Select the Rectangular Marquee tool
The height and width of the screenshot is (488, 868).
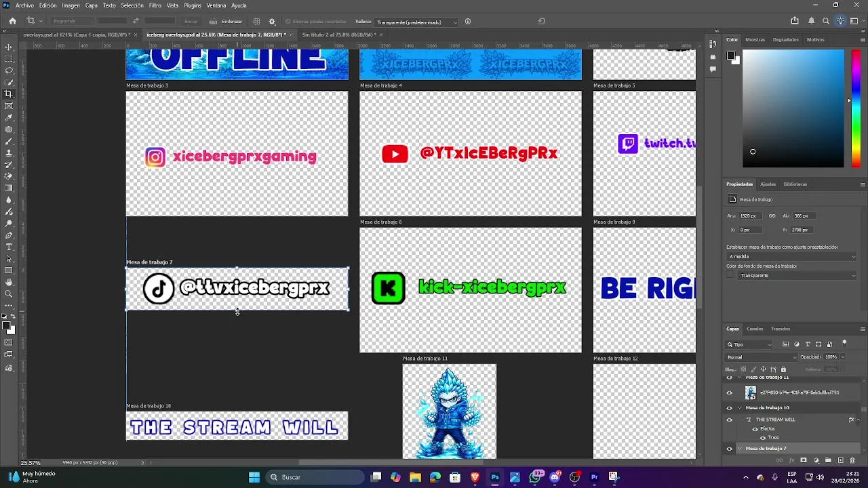pyautogui.click(x=9, y=59)
